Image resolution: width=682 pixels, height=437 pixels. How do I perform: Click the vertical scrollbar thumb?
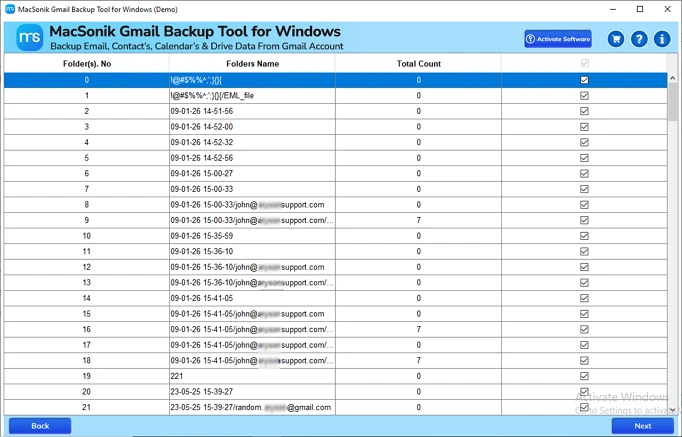(x=672, y=102)
